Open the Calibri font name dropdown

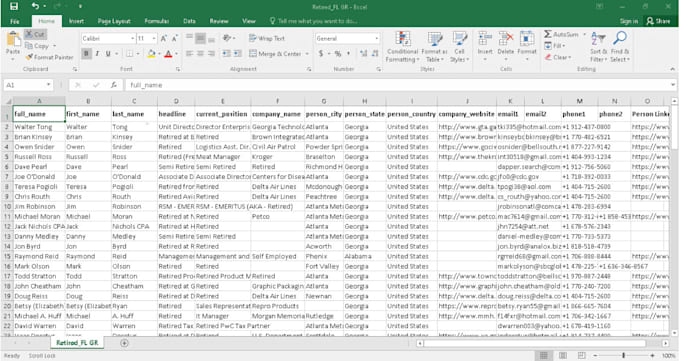point(132,39)
